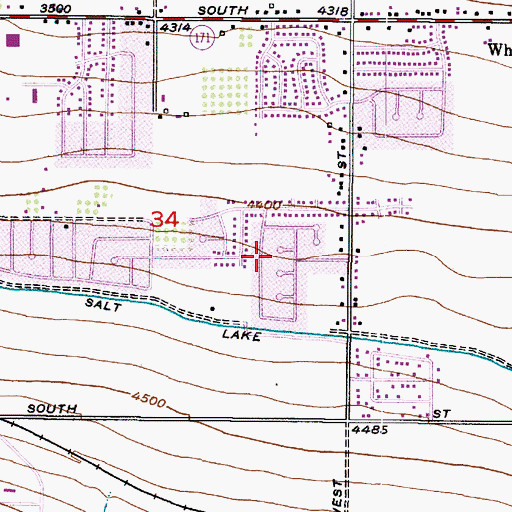
Task: Click the 3500 street number label
Action: point(55,8)
